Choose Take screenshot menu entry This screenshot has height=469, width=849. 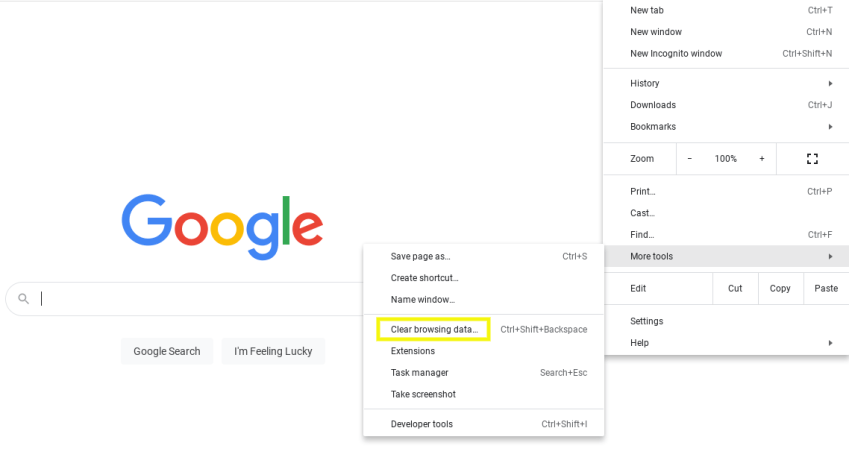click(x=423, y=394)
